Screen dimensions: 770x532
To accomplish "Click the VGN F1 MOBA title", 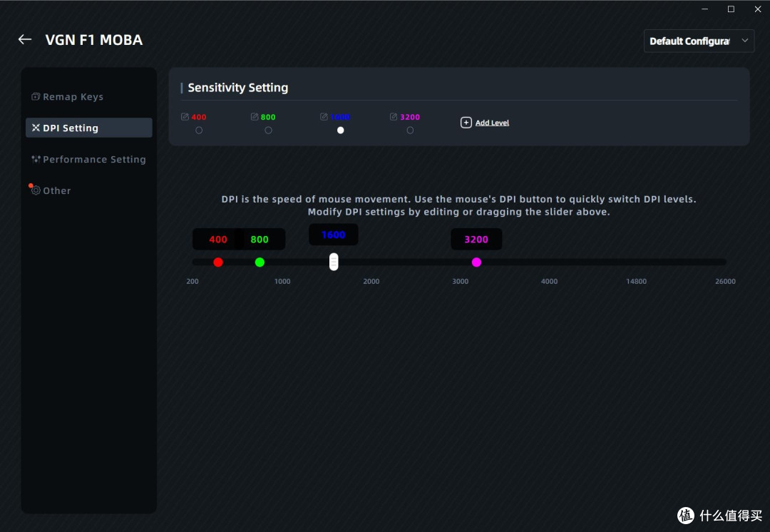I will coord(94,40).
